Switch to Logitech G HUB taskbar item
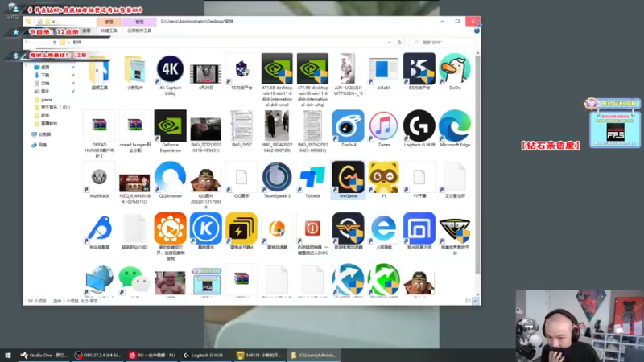This screenshot has height=362, width=644. pyautogui.click(x=204, y=355)
